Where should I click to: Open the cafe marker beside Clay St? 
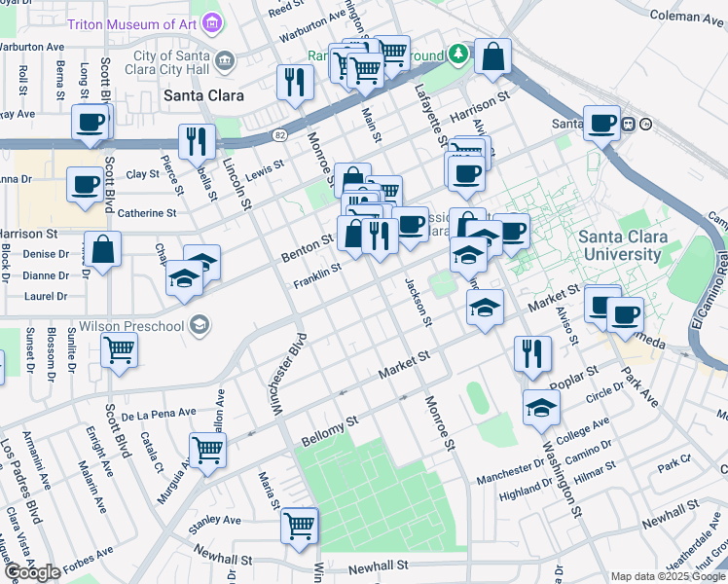pos(85,188)
